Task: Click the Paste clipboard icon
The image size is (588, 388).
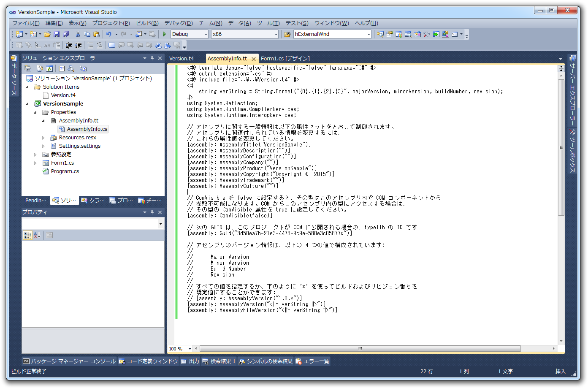Action: [x=97, y=34]
